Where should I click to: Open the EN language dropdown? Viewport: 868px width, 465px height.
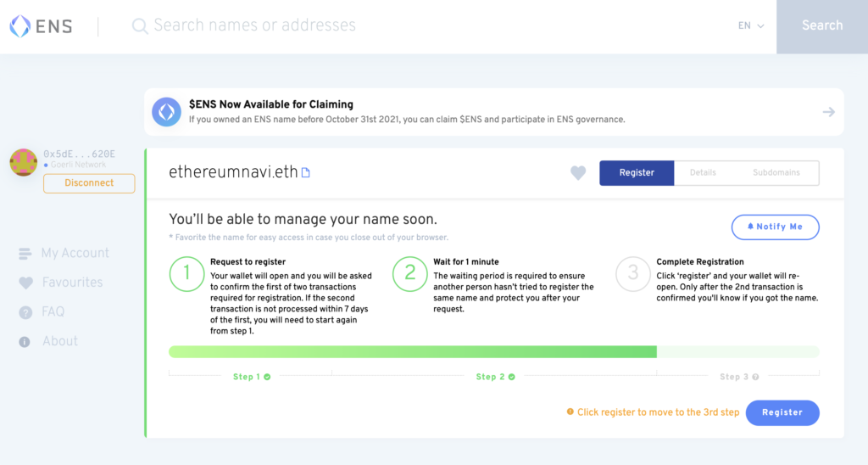click(x=751, y=26)
